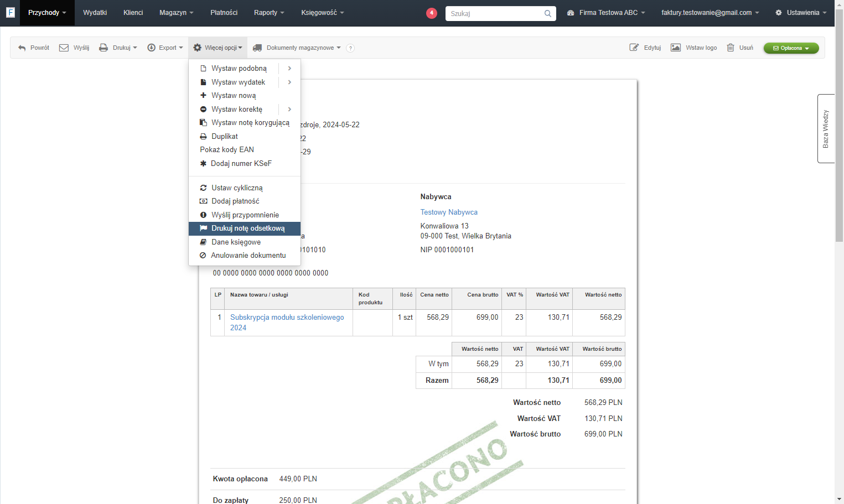The height and width of the screenshot is (504, 844).
Task: Click the search magnifier icon
Action: (x=547, y=13)
